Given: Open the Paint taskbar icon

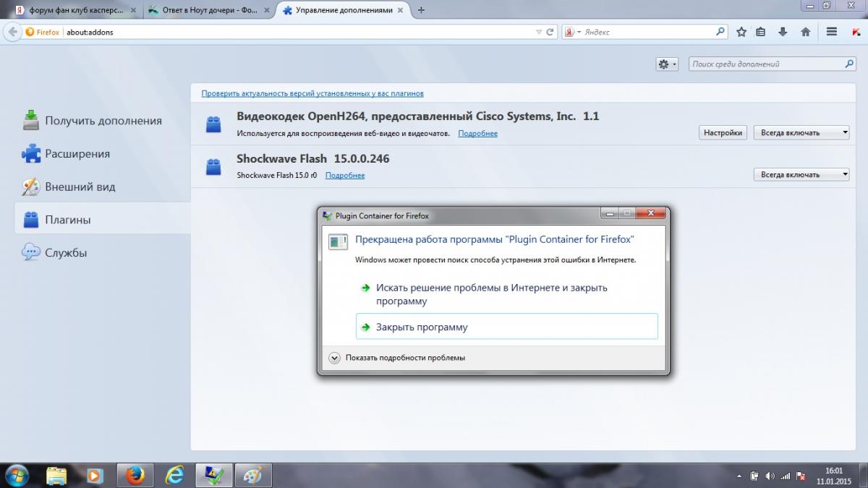Looking at the screenshot, I should [253, 475].
